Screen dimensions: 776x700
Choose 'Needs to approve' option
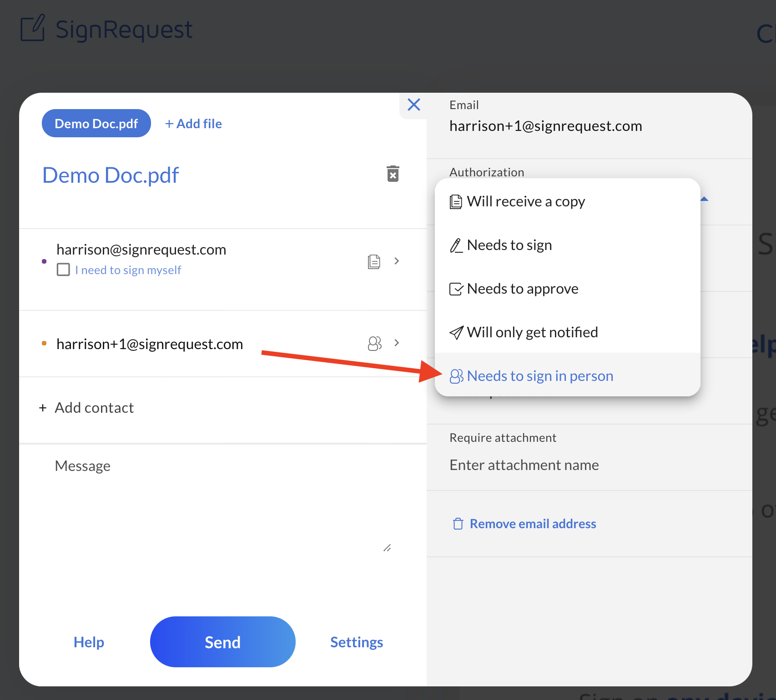click(568, 289)
